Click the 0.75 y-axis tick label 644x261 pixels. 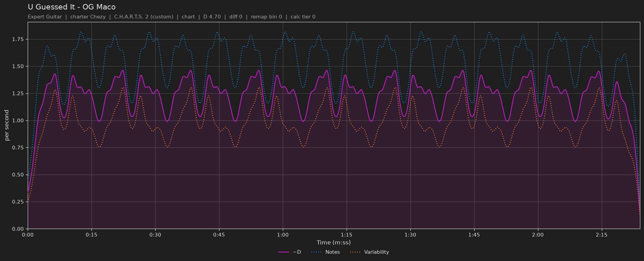[18, 148]
